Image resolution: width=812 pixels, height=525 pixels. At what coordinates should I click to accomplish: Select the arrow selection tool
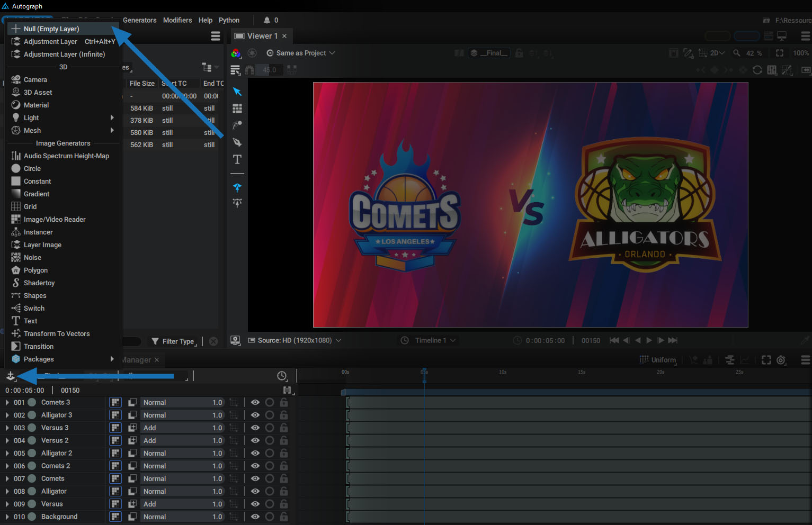click(237, 92)
